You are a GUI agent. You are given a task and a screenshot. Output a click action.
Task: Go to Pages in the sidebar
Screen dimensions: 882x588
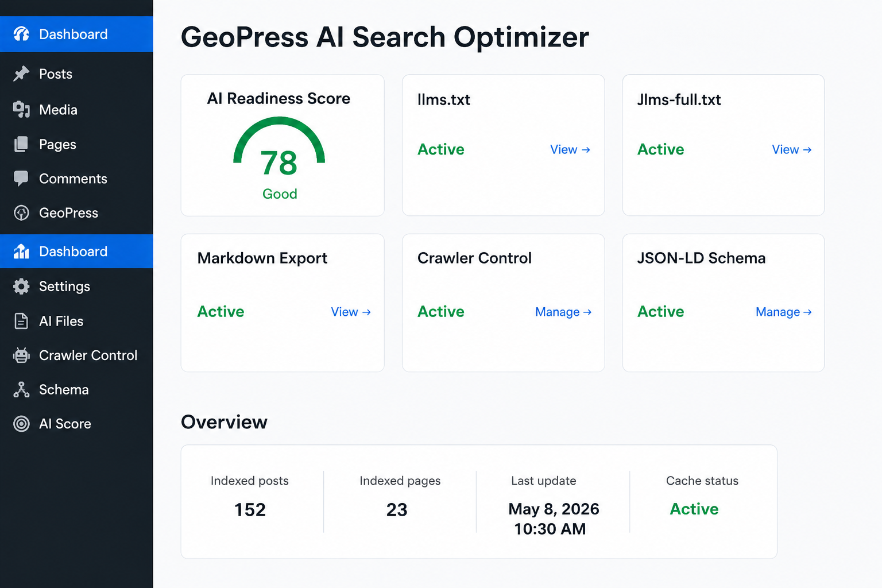point(76,144)
